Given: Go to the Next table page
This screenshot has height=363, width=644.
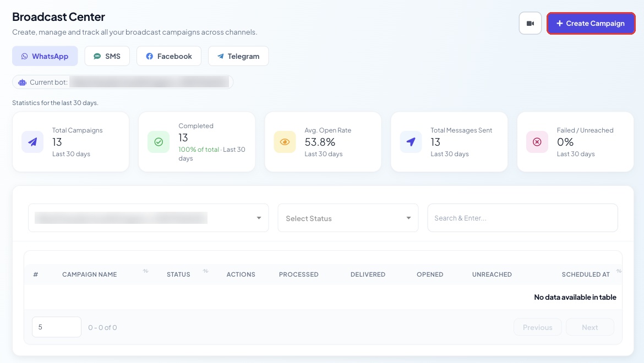Looking at the screenshot, I should point(590,327).
